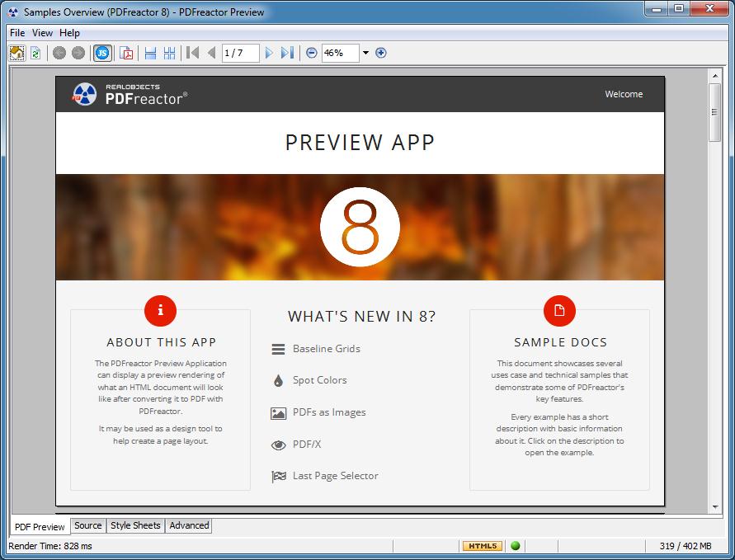Open the Baseline Grids link
The height and width of the screenshot is (560, 735).
[327, 349]
